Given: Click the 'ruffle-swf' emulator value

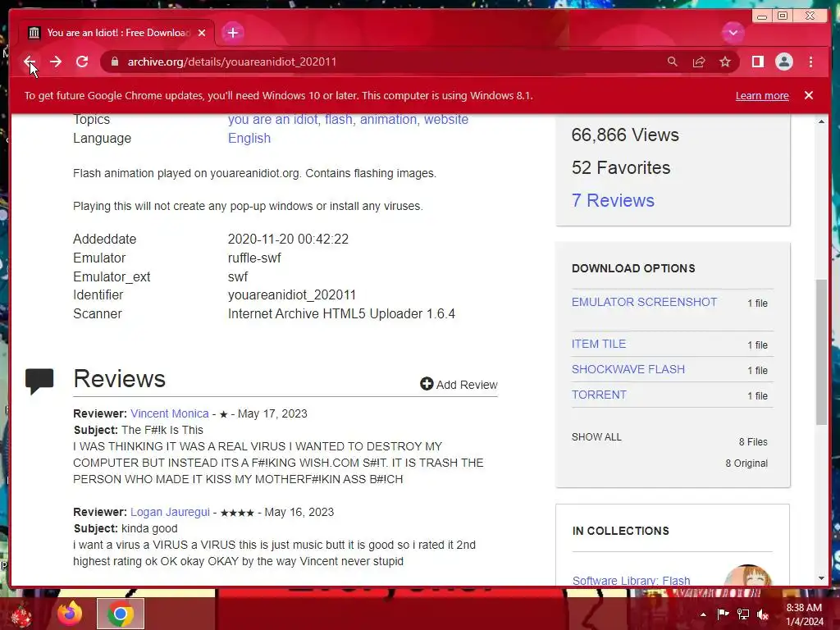Looking at the screenshot, I should (254, 258).
